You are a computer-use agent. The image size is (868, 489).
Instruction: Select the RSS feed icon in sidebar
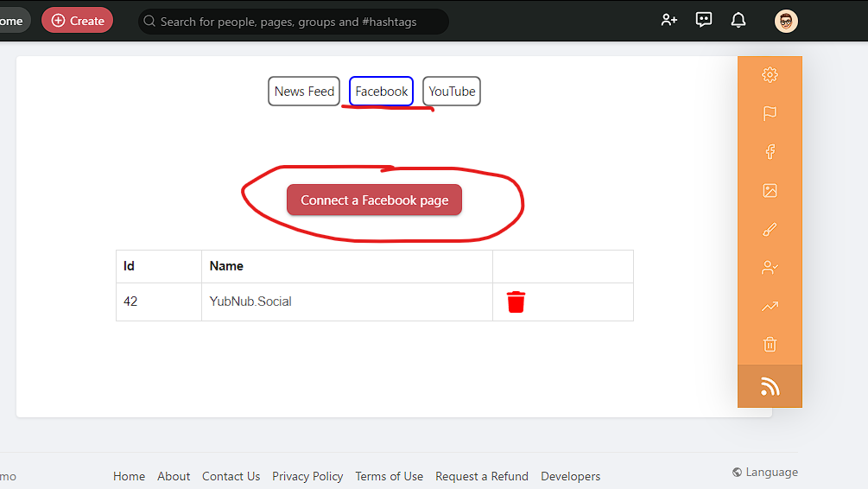(770, 386)
